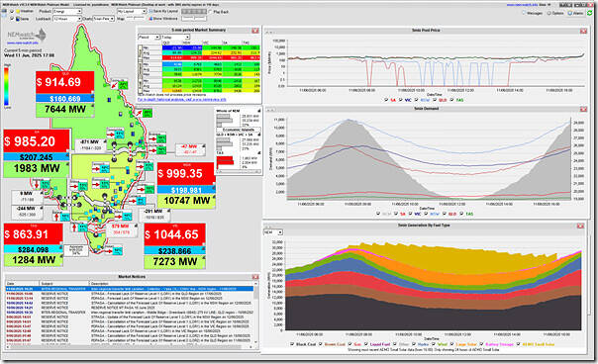Open the Messages panel icon
Screen dimensions: 598x364
pyautogui.click(x=525, y=13)
